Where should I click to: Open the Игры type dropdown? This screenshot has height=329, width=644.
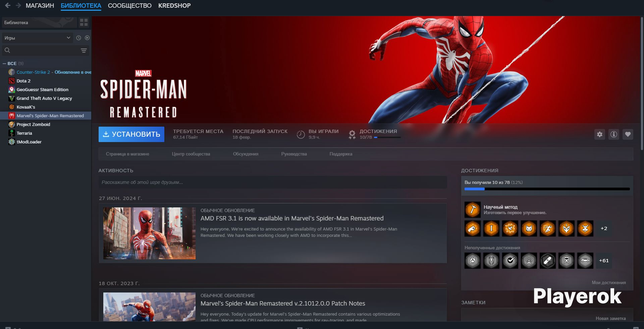click(x=37, y=38)
